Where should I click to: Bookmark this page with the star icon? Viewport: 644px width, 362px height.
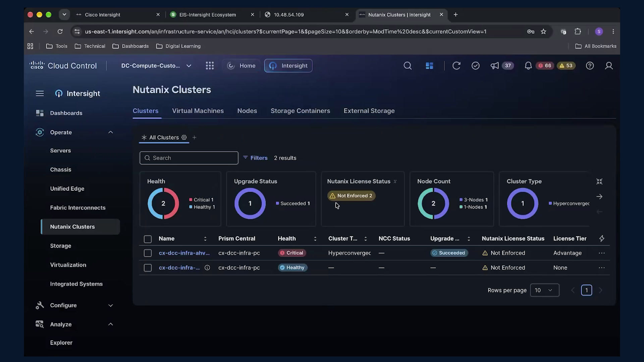click(x=543, y=32)
